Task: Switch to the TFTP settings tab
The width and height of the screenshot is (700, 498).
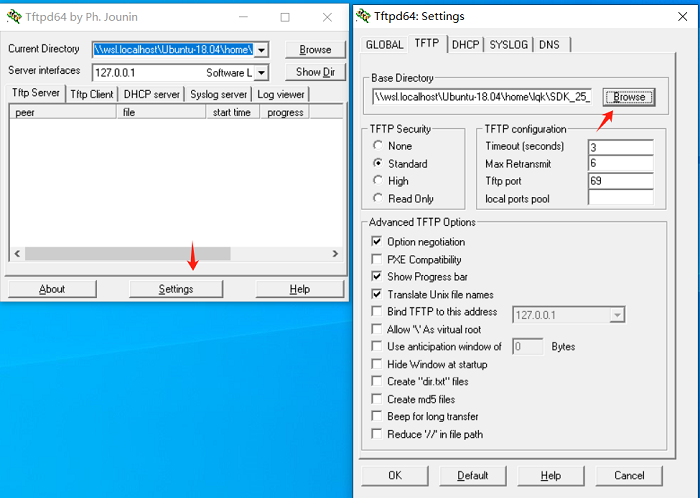Action: coord(427,43)
